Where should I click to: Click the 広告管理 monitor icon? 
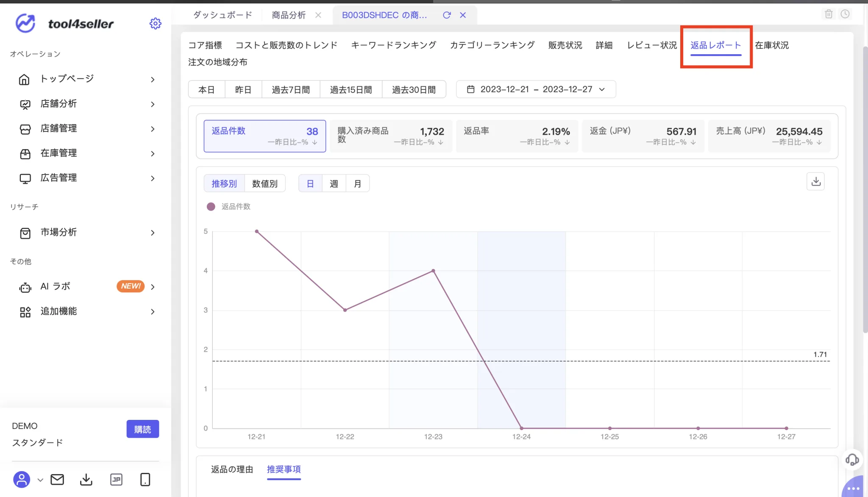pos(25,178)
